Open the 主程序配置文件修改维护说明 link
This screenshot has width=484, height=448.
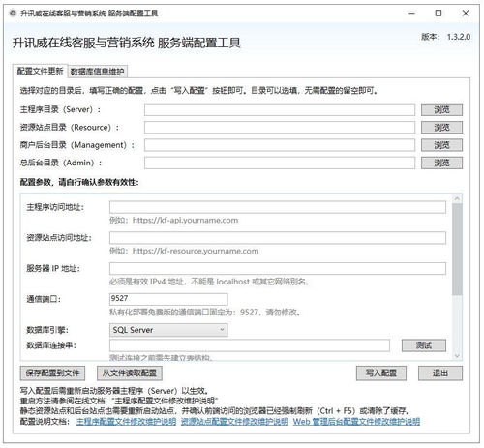pyautogui.click(x=126, y=422)
